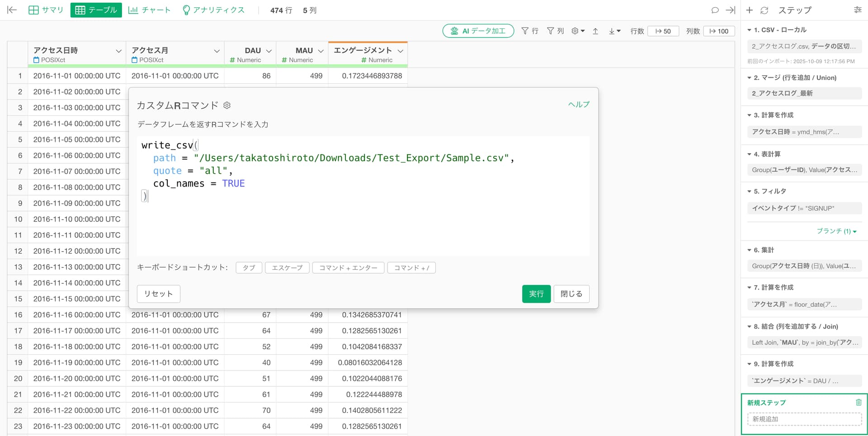Click the collapse left panel arrow icon
Screen dimensions: 868x436
[12, 10]
